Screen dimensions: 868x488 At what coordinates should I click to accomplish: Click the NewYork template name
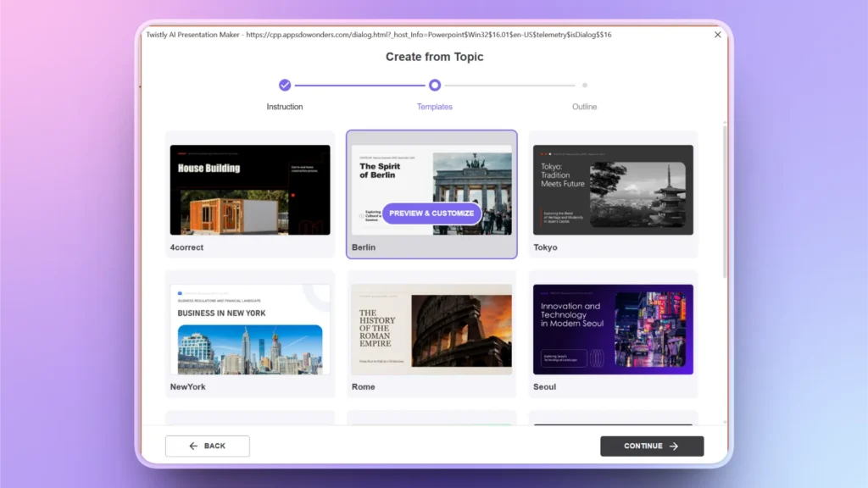(x=187, y=386)
